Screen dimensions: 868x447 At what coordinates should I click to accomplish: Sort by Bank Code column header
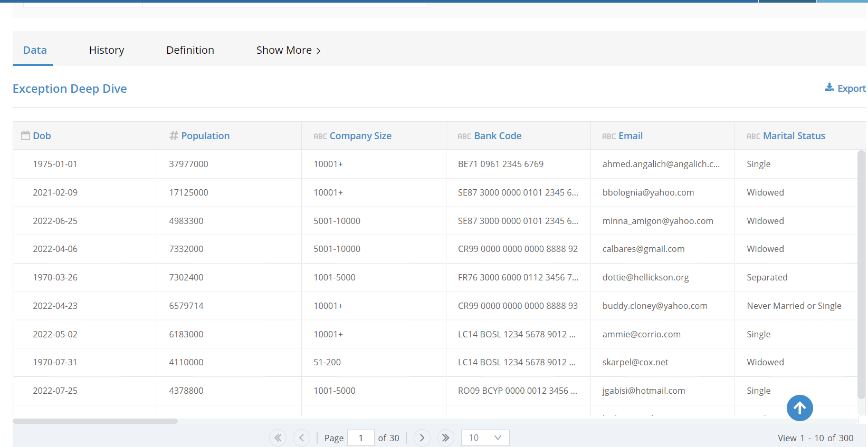pos(498,135)
